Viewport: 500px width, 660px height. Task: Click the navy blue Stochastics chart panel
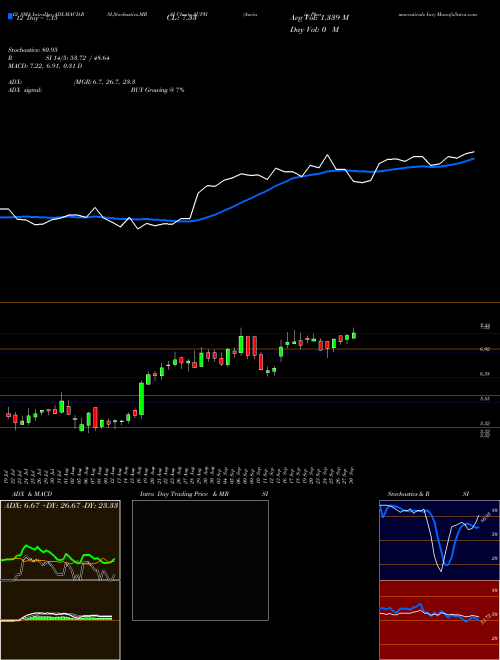point(439,540)
